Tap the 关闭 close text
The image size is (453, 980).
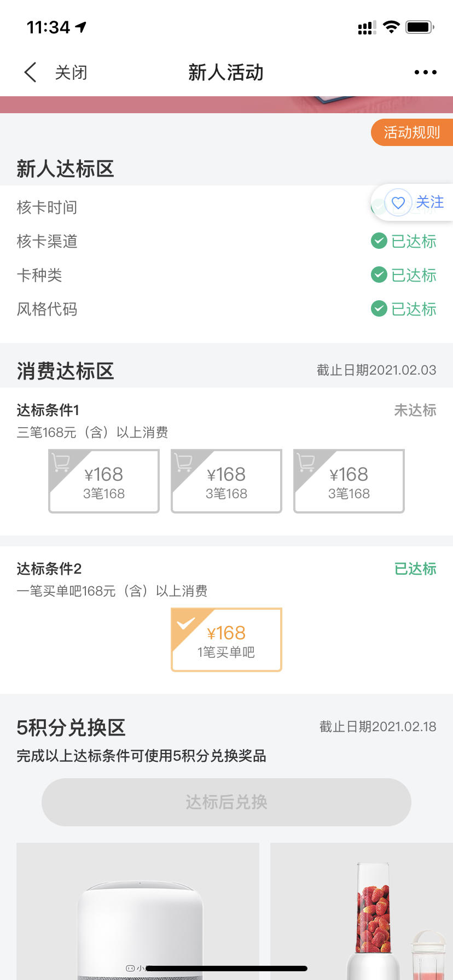(71, 72)
